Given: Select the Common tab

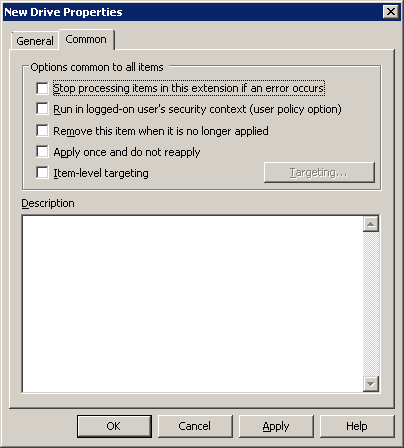Looking at the screenshot, I should click(86, 39).
